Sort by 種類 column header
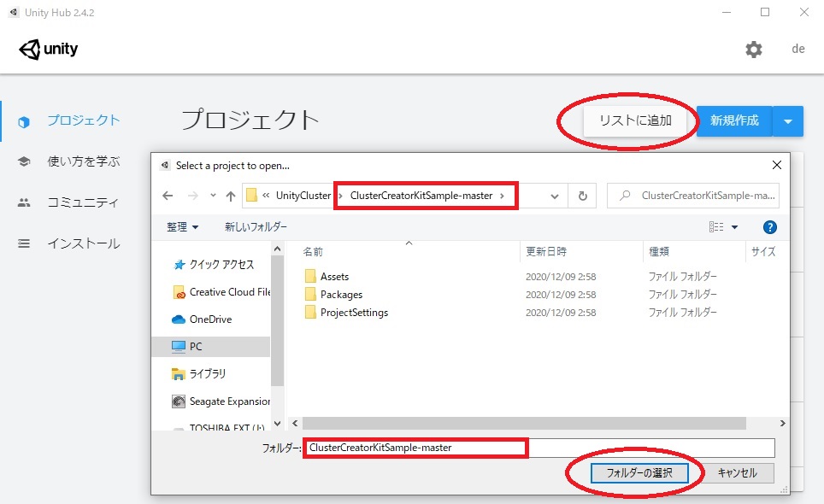824x504 pixels. pos(659,252)
